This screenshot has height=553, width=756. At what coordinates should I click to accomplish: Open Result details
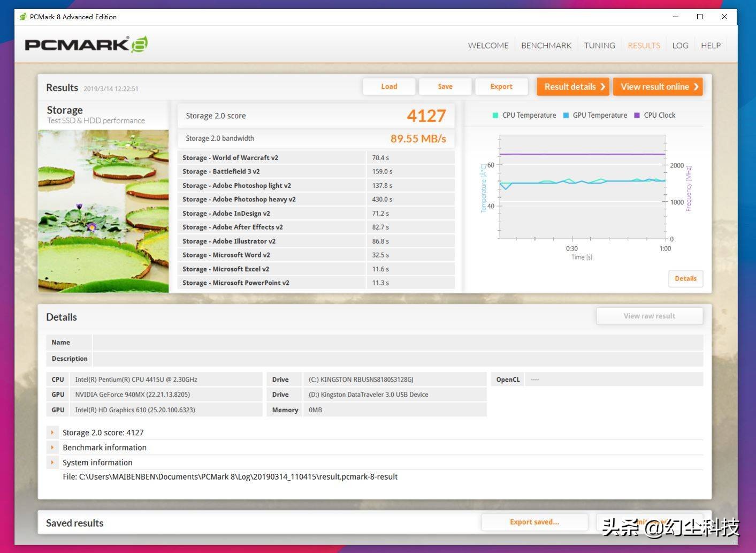click(x=573, y=87)
